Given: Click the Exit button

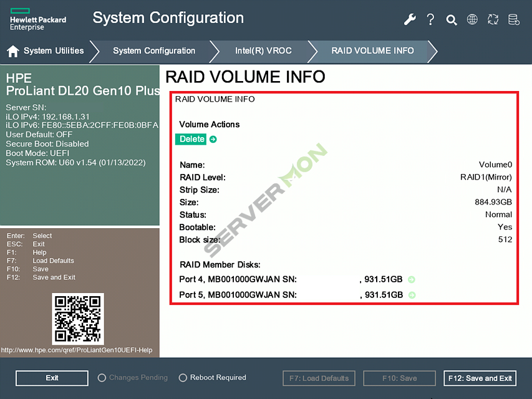Looking at the screenshot, I should pos(52,378).
